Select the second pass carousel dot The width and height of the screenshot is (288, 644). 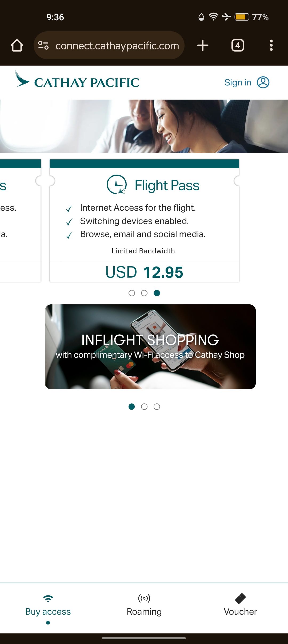(x=144, y=293)
